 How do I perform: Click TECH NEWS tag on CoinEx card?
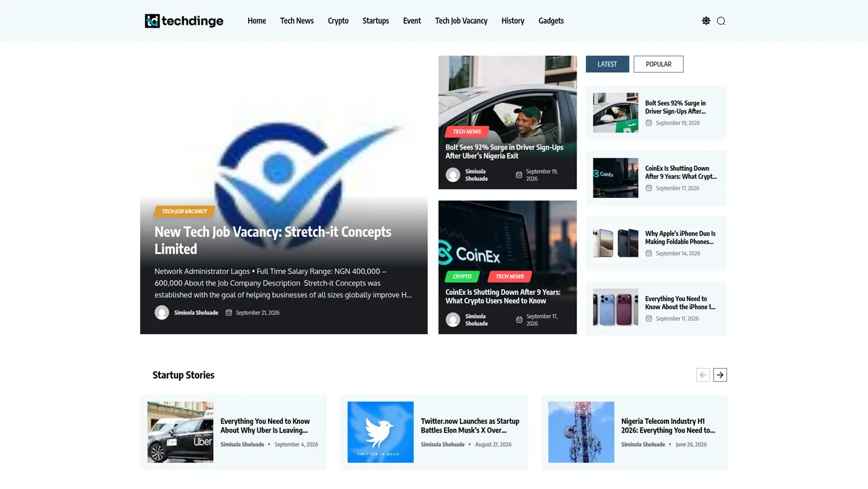pos(510,277)
